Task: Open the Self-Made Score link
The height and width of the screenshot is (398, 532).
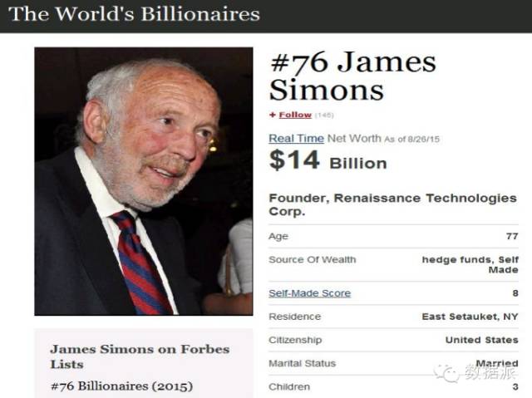Action: pos(309,293)
